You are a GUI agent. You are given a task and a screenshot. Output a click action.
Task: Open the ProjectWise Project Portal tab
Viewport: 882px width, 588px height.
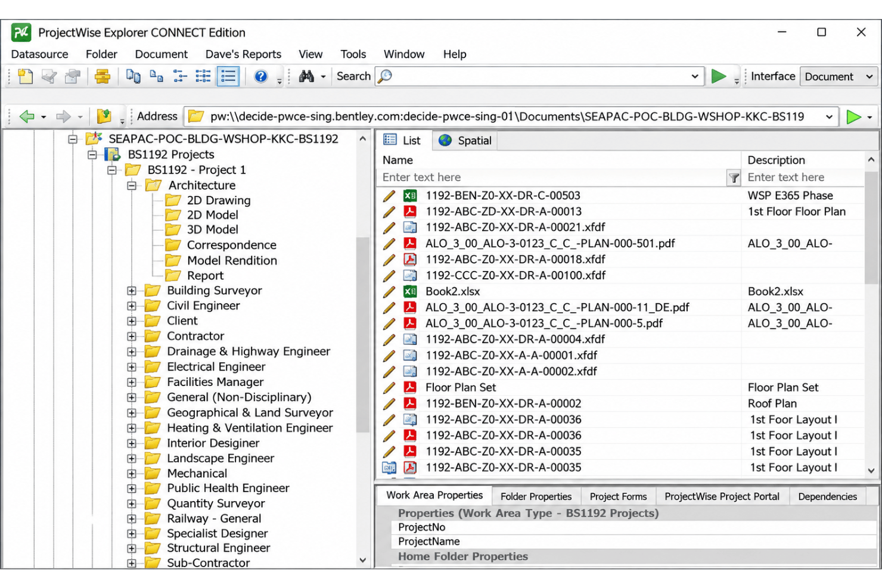pyautogui.click(x=722, y=497)
